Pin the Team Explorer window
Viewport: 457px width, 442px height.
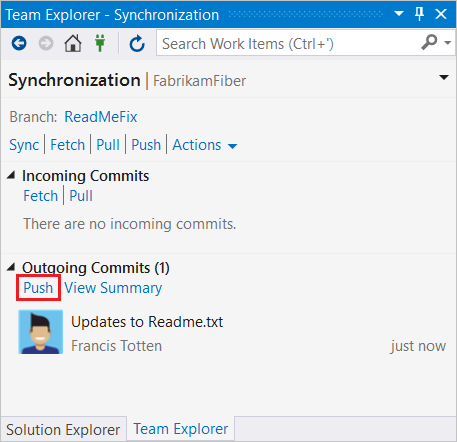click(419, 14)
